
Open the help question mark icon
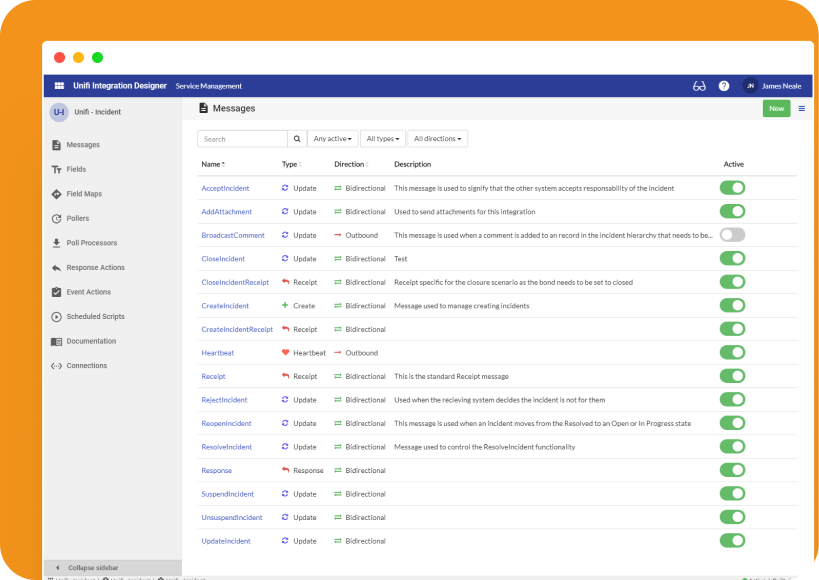click(724, 86)
